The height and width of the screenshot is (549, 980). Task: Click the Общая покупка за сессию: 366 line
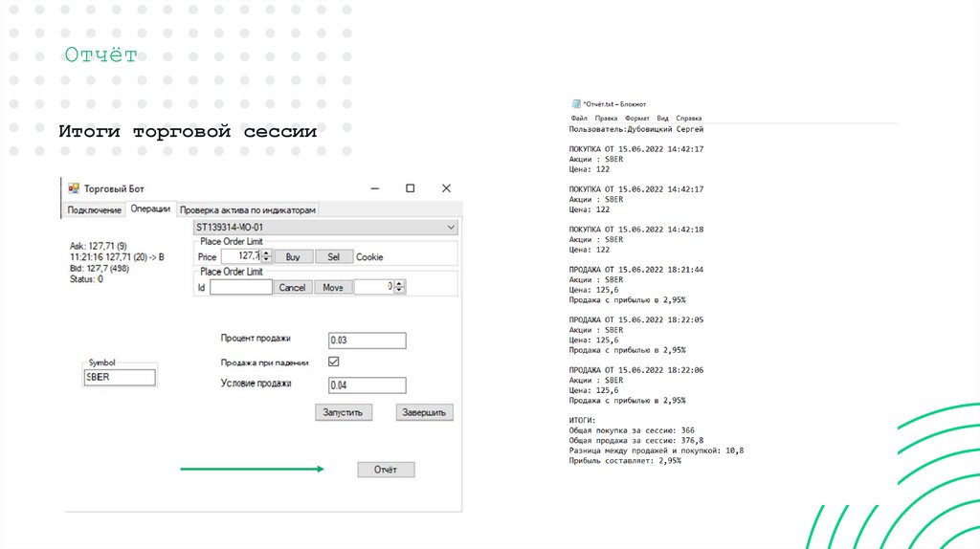click(x=632, y=430)
